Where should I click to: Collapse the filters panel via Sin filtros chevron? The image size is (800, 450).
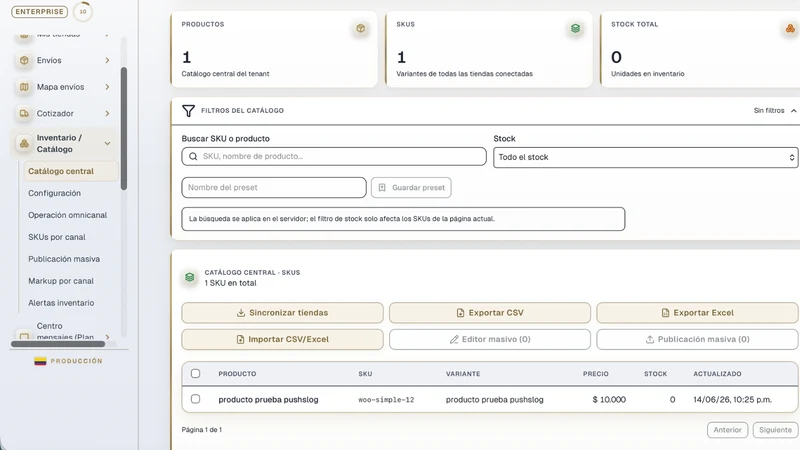click(x=793, y=111)
